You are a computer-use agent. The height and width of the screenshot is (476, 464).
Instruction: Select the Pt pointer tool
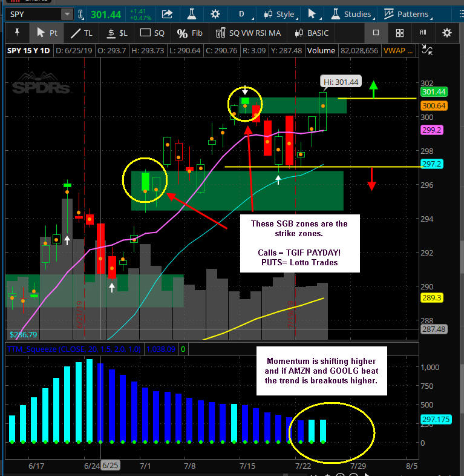point(47,33)
